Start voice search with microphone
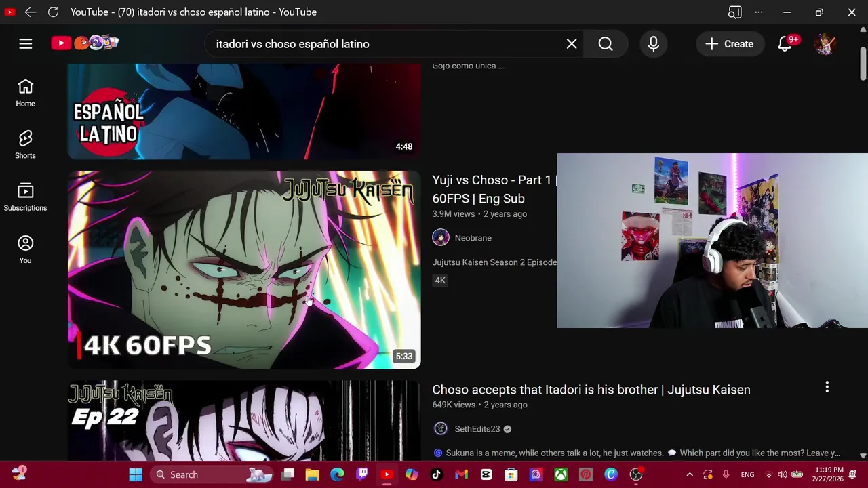Image resolution: width=868 pixels, height=488 pixels. click(x=654, y=44)
